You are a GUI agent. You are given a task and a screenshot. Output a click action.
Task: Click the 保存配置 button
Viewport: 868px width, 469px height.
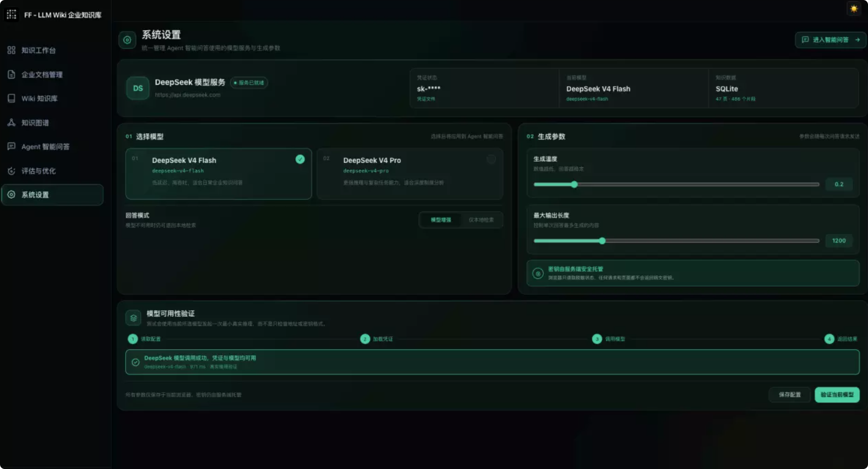(x=790, y=395)
